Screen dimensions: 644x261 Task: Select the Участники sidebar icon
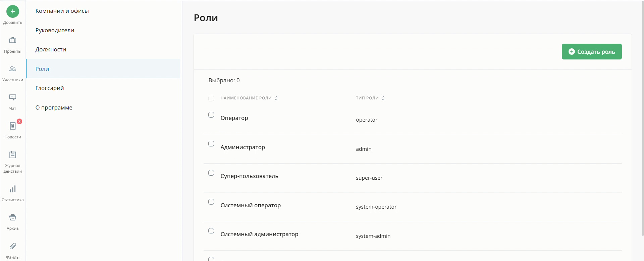point(12,69)
